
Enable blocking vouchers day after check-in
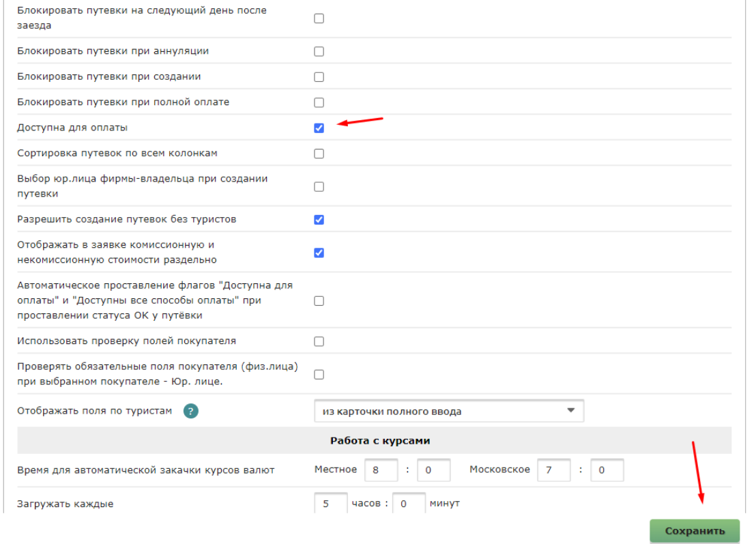tap(319, 18)
